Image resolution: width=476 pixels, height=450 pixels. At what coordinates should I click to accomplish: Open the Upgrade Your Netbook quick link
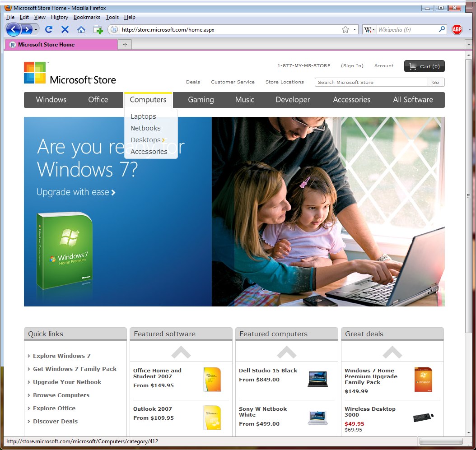[67, 382]
